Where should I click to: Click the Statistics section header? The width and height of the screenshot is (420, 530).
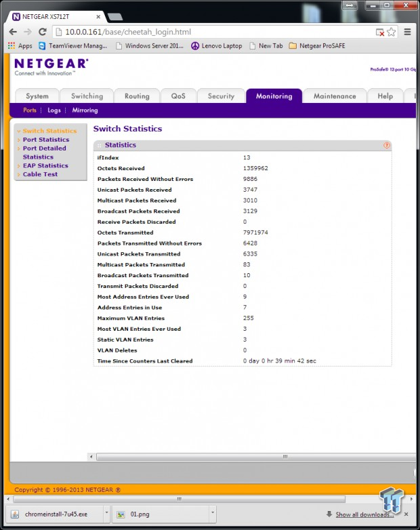[243, 145]
